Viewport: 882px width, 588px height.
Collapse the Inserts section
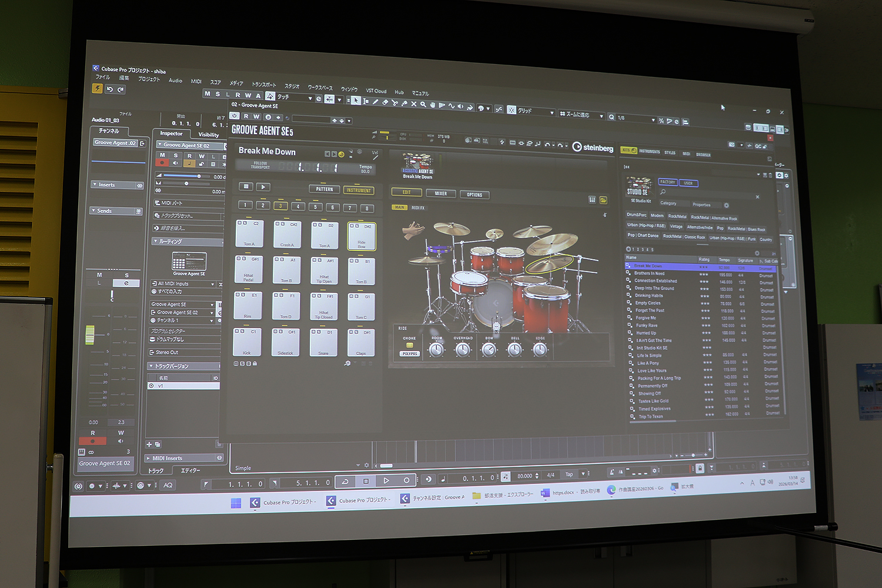click(x=96, y=185)
